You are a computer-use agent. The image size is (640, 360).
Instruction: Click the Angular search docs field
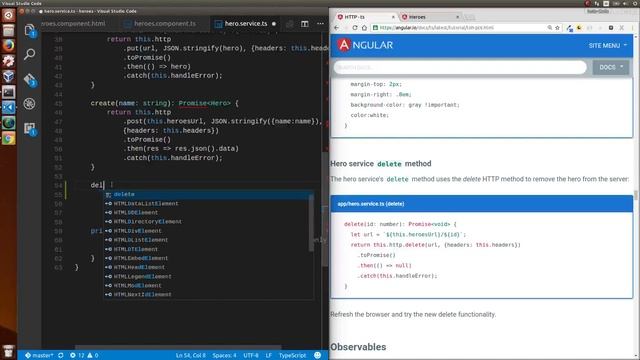460,67
